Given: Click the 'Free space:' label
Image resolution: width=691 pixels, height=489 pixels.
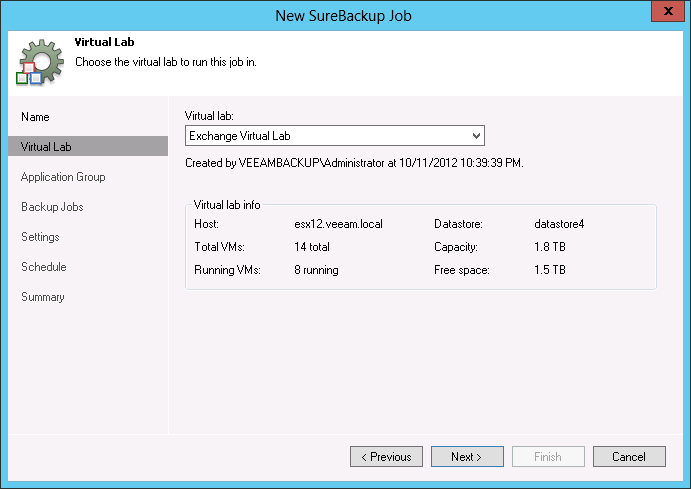Looking at the screenshot, I should click(x=462, y=270).
